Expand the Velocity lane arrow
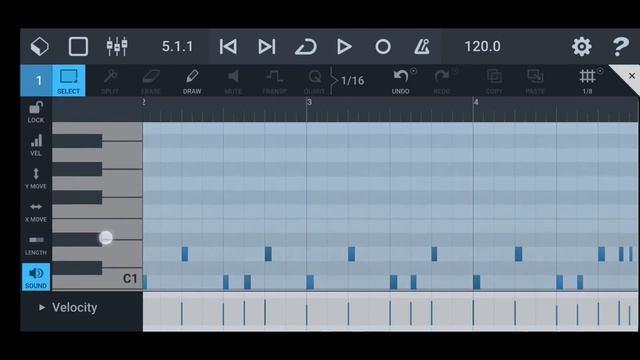This screenshot has width=640, height=360. [x=42, y=307]
